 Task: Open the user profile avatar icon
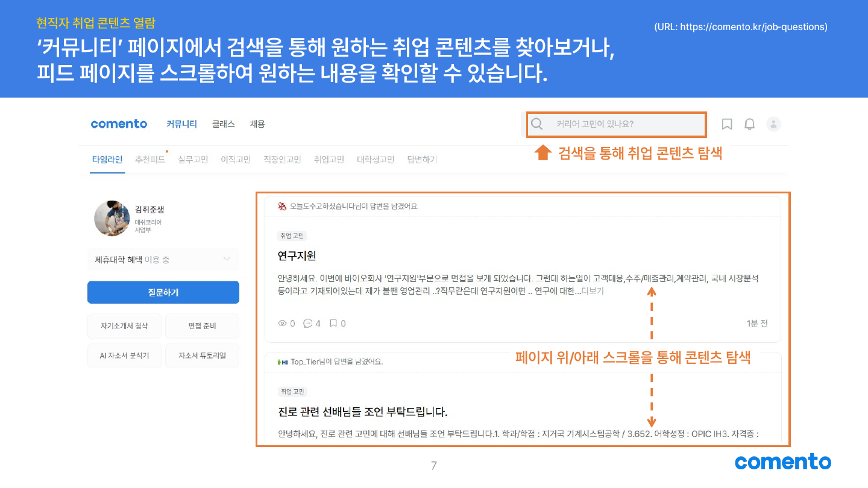tap(773, 124)
